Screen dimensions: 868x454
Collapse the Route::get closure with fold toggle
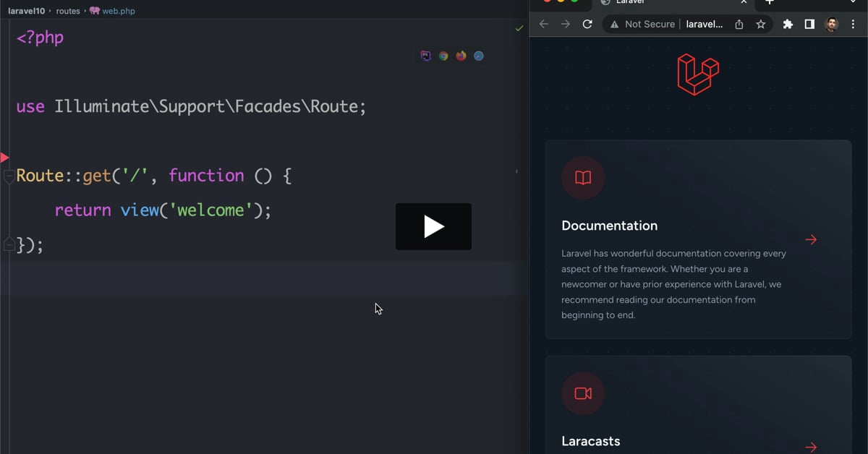9,176
